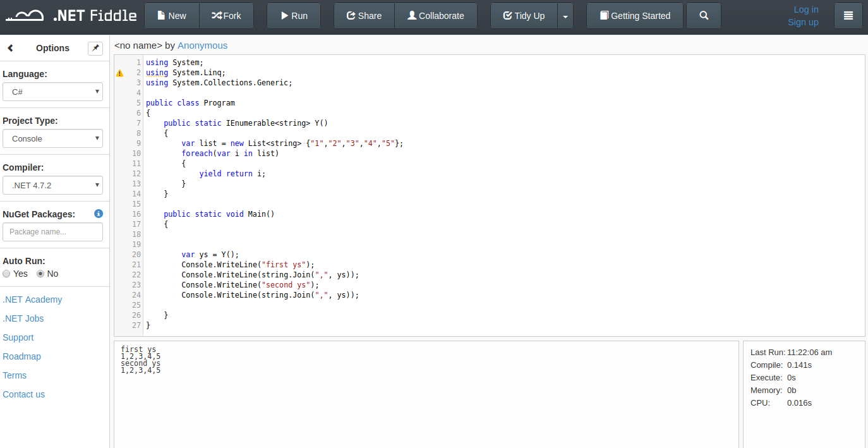Create a new fiddle with New

[172, 16]
